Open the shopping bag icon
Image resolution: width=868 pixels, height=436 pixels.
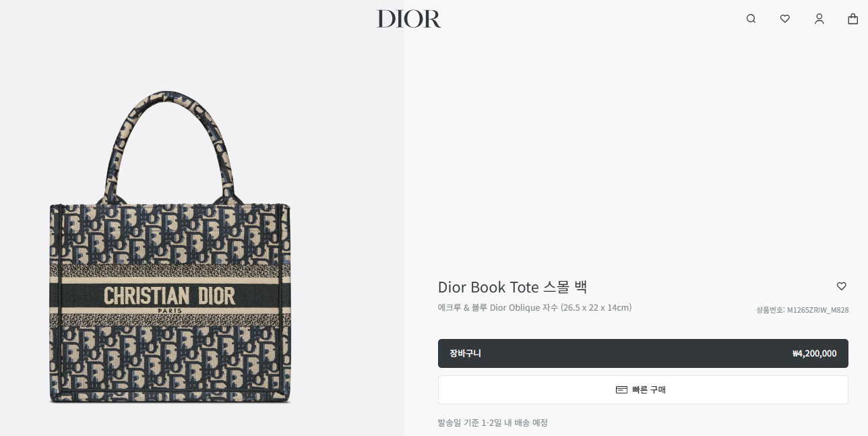tap(853, 19)
